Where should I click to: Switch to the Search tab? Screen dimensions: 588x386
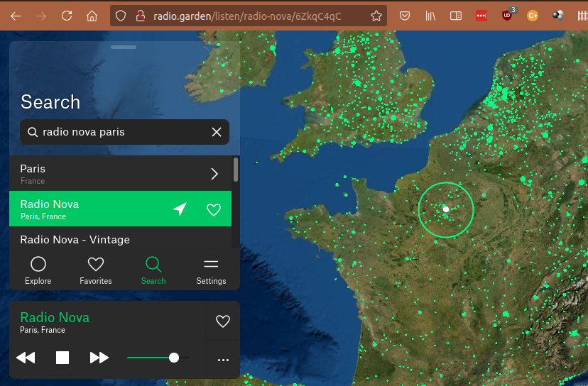tap(153, 270)
